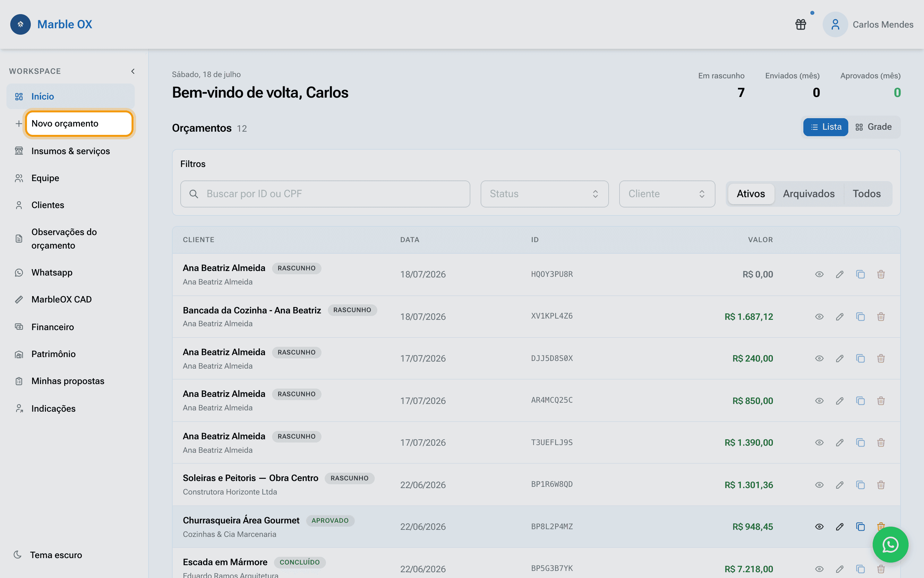Create a Novo orçamento
924x578 pixels.
click(x=79, y=124)
